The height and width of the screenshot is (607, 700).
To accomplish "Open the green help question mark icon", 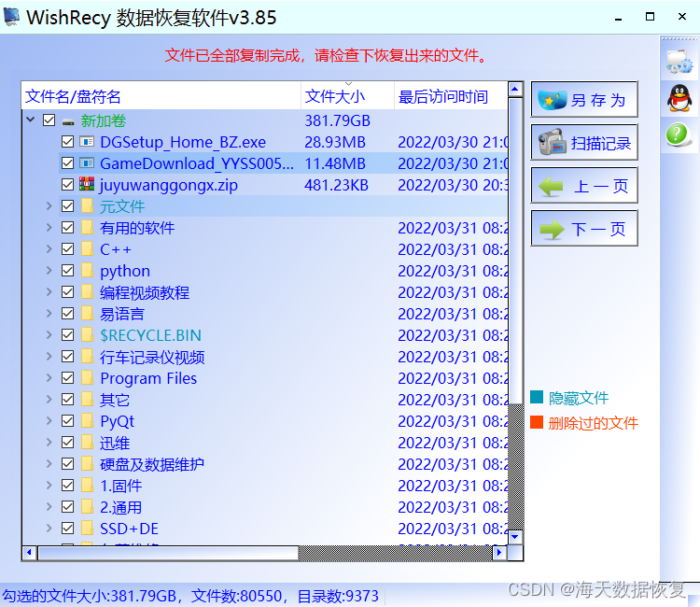I will tap(678, 134).
